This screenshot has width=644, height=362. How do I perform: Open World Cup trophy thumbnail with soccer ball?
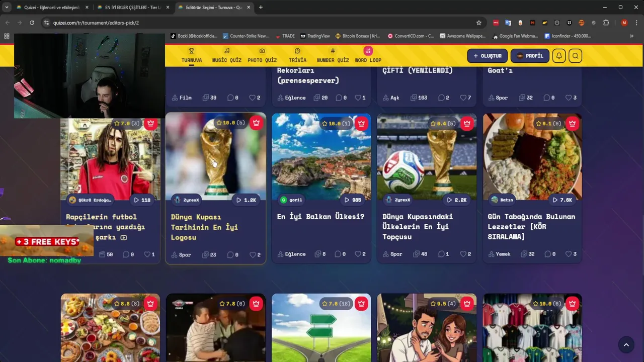pyautogui.click(x=427, y=157)
